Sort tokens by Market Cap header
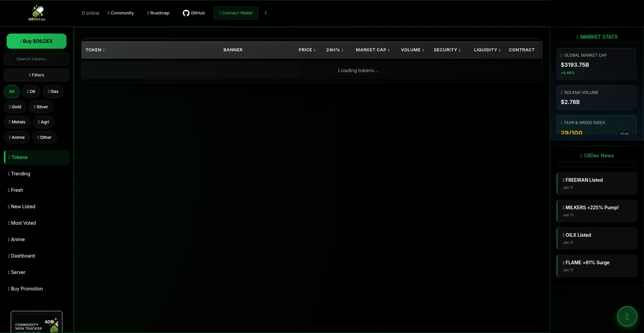The width and height of the screenshot is (644, 333). click(x=372, y=50)
